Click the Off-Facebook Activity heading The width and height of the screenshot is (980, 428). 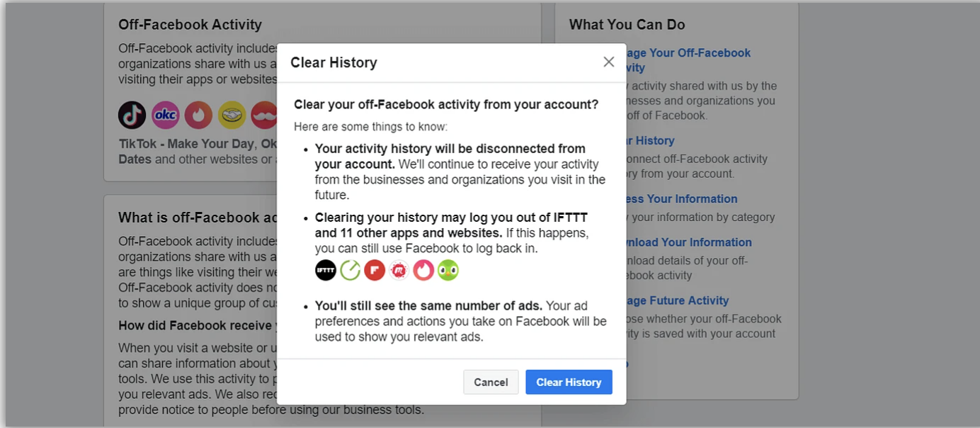point(190,24)
